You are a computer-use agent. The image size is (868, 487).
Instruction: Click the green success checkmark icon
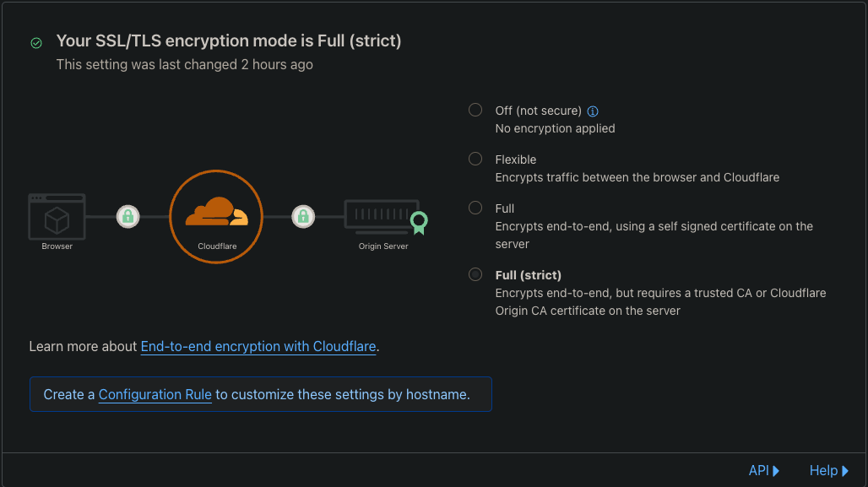36,42
